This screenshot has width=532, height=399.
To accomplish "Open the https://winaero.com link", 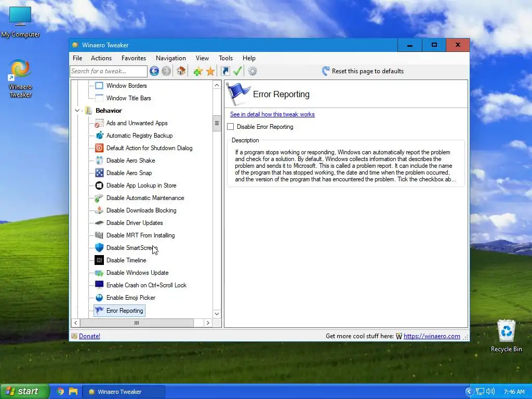I will tap(432, 336).
